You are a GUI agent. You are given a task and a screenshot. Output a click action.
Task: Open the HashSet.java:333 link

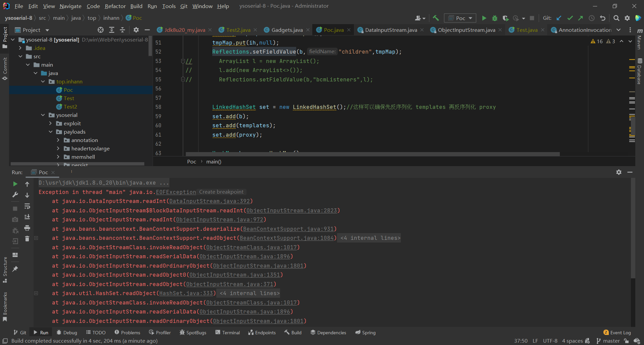[186, 293]
